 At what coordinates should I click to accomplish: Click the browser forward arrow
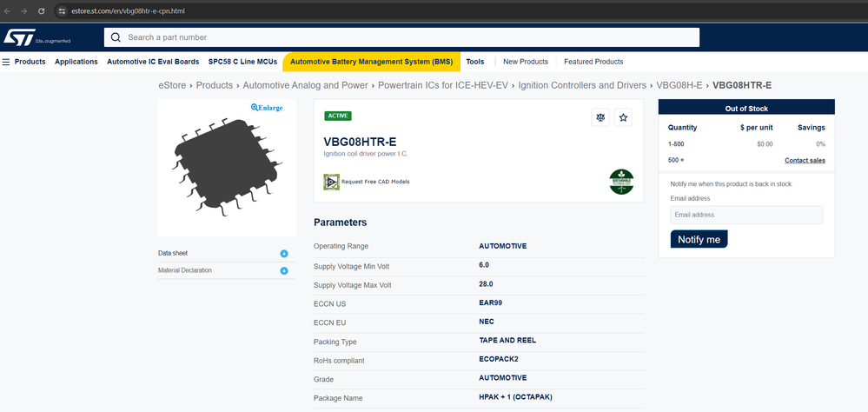pyautogui.click(x=23, y=11)
